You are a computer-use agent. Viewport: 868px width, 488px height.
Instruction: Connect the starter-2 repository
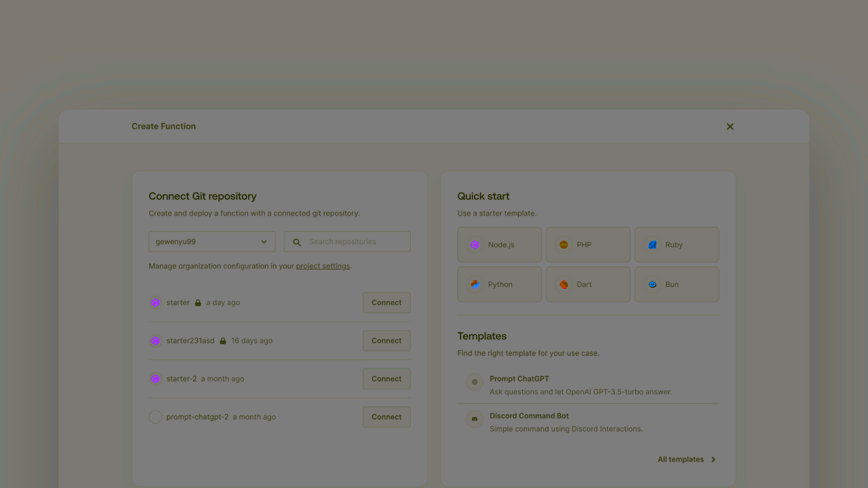pyautogui.click(x=386, y=378)
